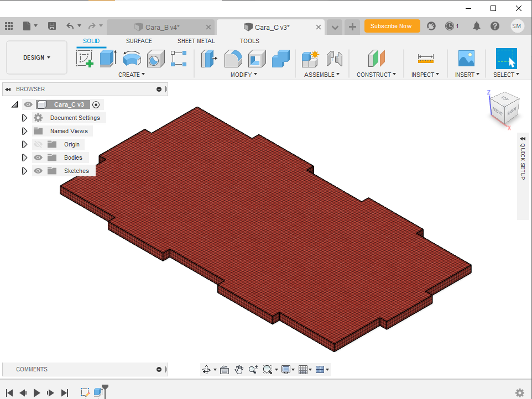Select the Revolve tool
The height and width of the screenshot is (399, 532).
[x=132, y=59]
